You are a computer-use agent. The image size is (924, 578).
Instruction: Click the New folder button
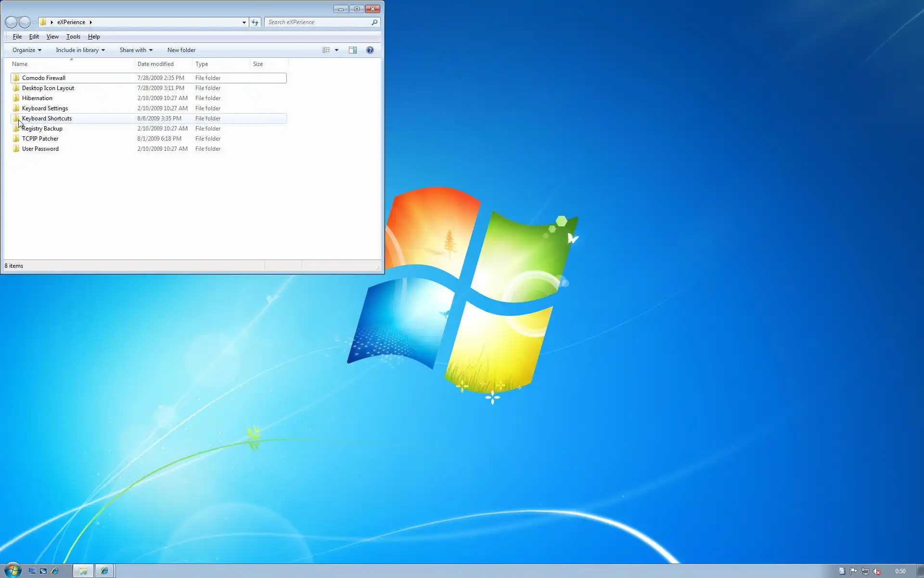point(181,50)
